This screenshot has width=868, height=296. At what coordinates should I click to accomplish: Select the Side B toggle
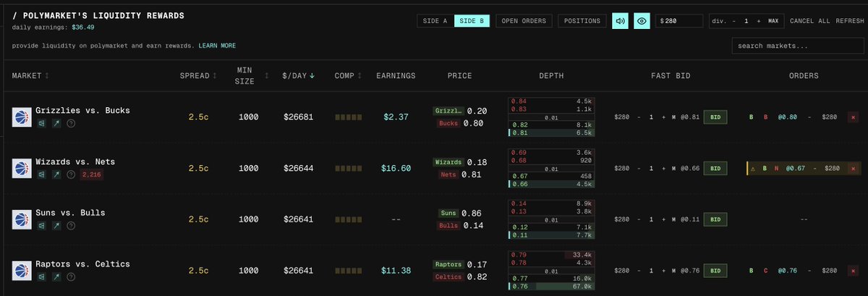tap(472, 21)
